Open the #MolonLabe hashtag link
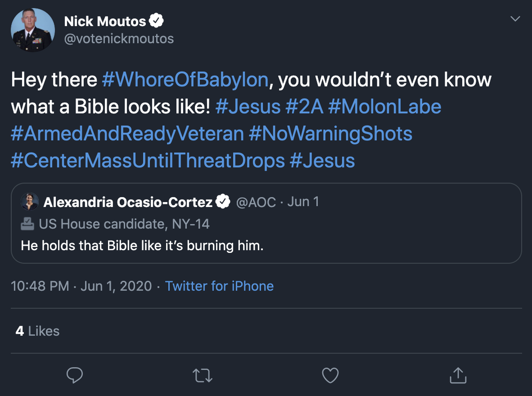The height and width of the screenshot is (396, 532). click(384, 106)
